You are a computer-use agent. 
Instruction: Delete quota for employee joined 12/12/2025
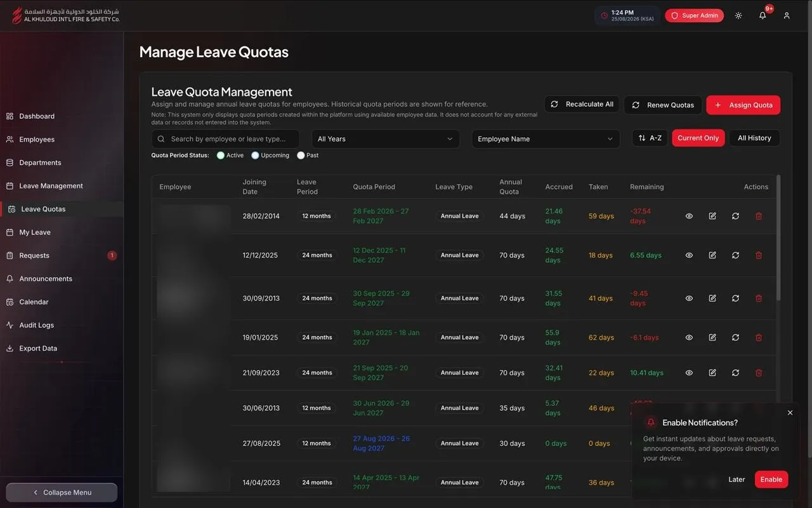coord(759,255)
